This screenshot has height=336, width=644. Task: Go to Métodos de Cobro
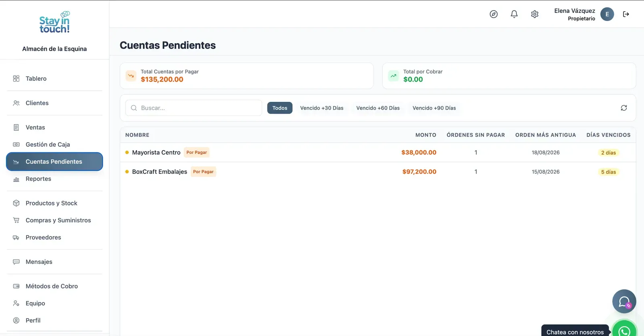point(54,286)
